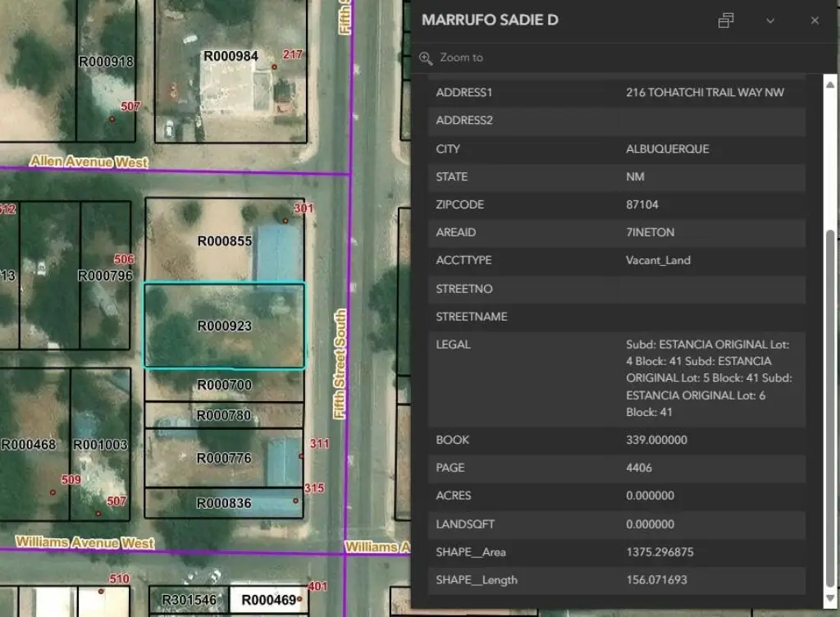Collapse the popup with the chevron
This screenshot has height=617, width=840.
(770, 21)
